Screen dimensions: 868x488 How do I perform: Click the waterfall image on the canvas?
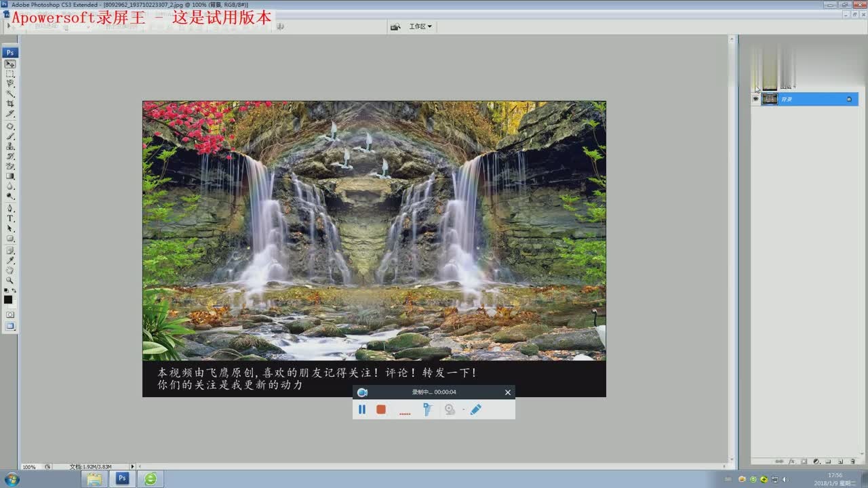point(374,230)
